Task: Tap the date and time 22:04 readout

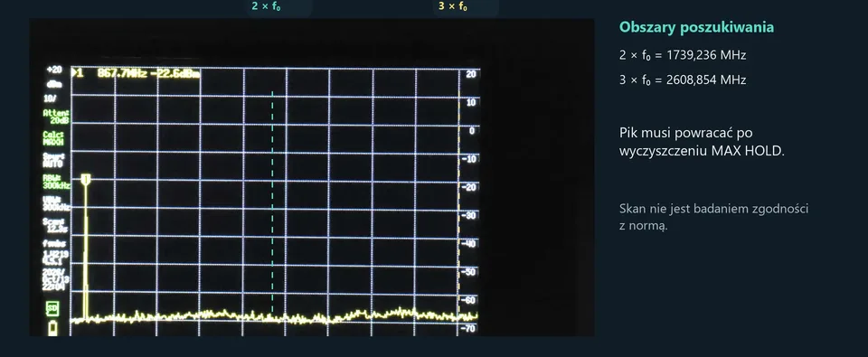Action: pyautogui.click(x=55, y=279)
